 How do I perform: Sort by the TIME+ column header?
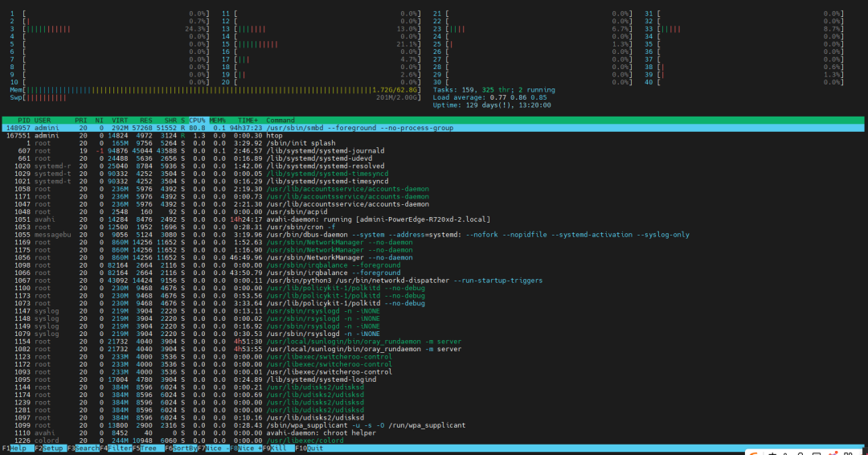point(248,120)
